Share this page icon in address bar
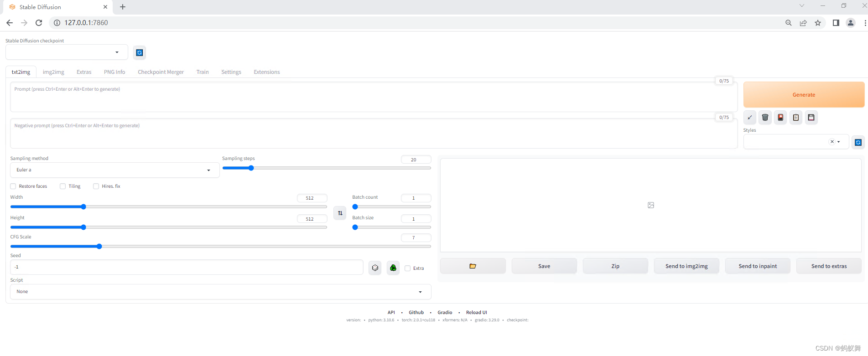The width and height of the screenshot is (868, 356). coord(803,23)
